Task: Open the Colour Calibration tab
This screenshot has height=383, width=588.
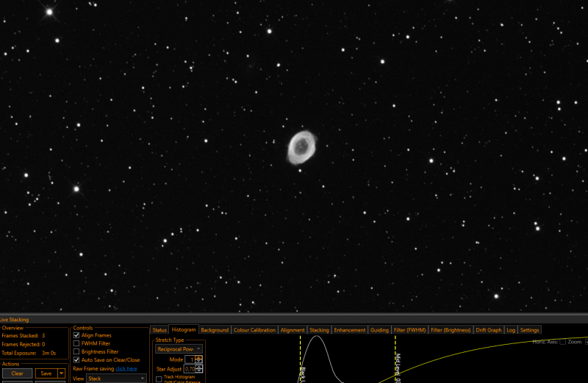Action: pyautogui.click(x=254, y=330)
